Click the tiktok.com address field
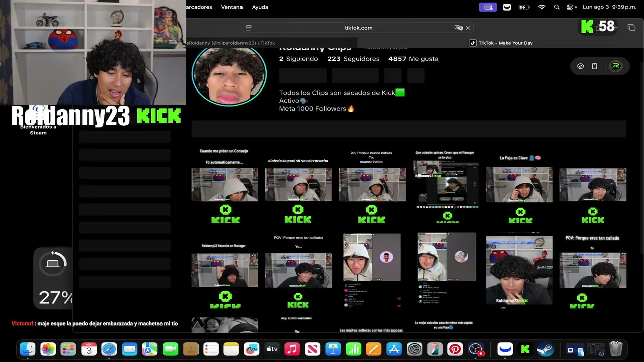 point(358,28)
